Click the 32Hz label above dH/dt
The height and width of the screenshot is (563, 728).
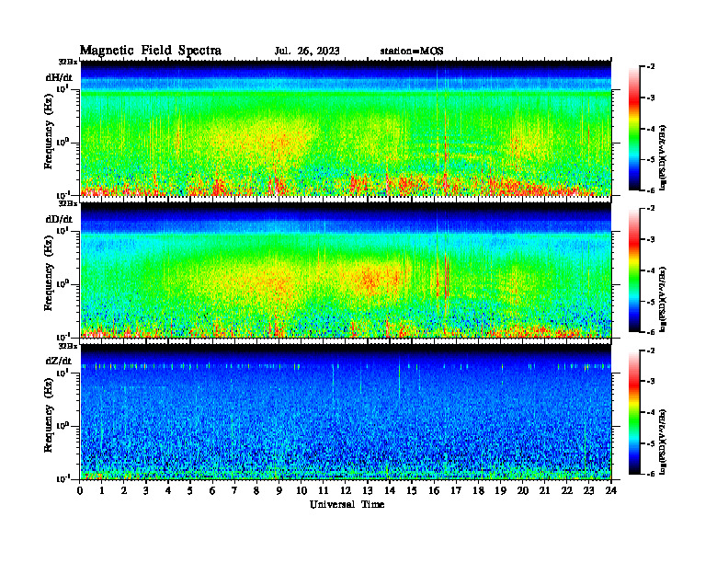pos(68,62)
